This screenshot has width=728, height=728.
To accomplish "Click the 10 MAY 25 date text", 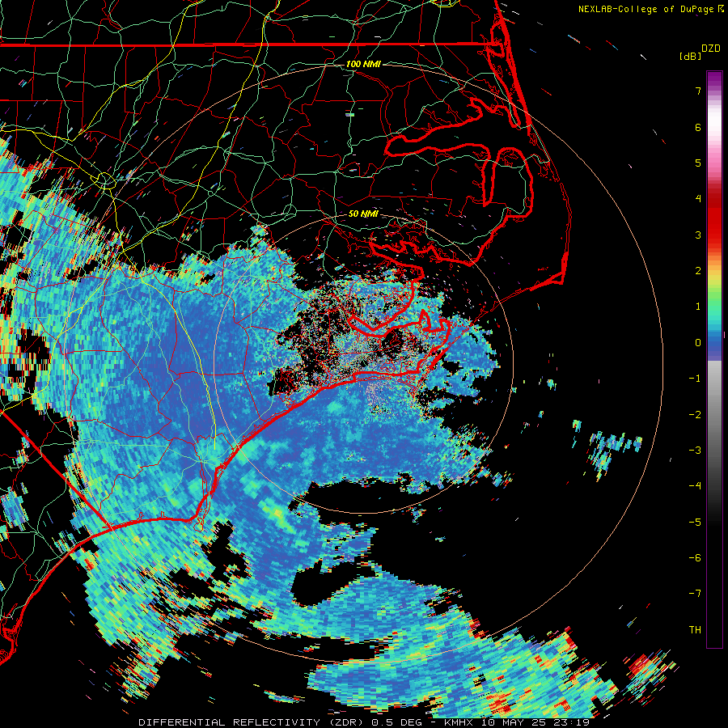I will 514,722.
